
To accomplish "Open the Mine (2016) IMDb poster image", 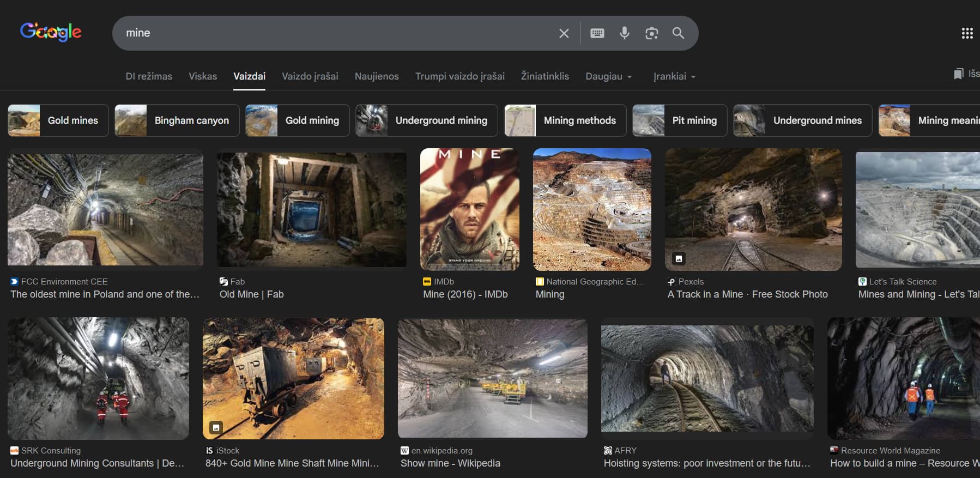I will coord(469,210).
